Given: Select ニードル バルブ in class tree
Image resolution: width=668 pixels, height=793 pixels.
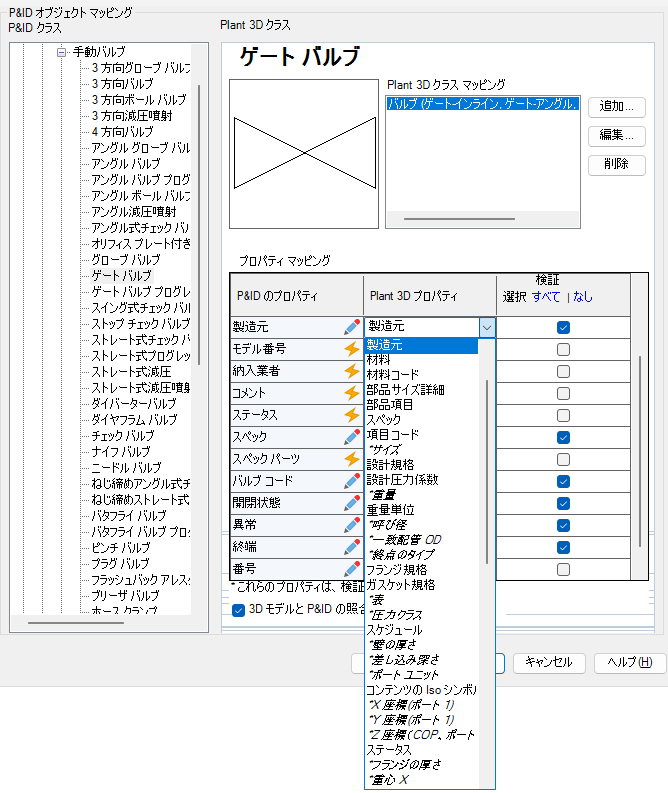Looking at the screenshot, I should [126, 468].
